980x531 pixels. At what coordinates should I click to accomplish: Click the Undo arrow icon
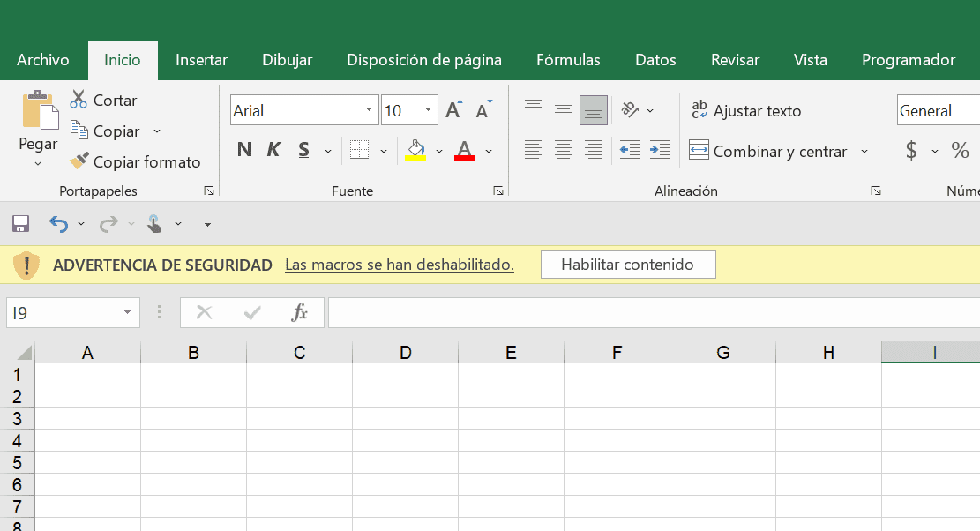pyautogui.click(x=58, y=224)
